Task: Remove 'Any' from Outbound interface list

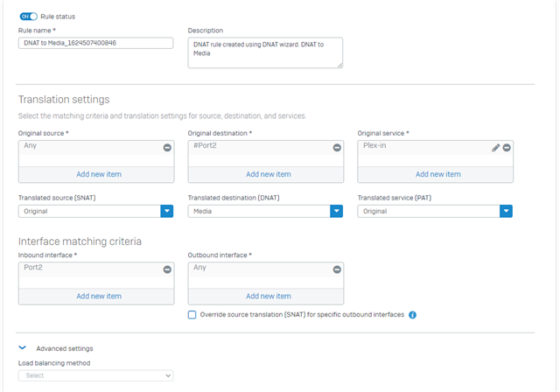Action: click(x=337, y=269)
